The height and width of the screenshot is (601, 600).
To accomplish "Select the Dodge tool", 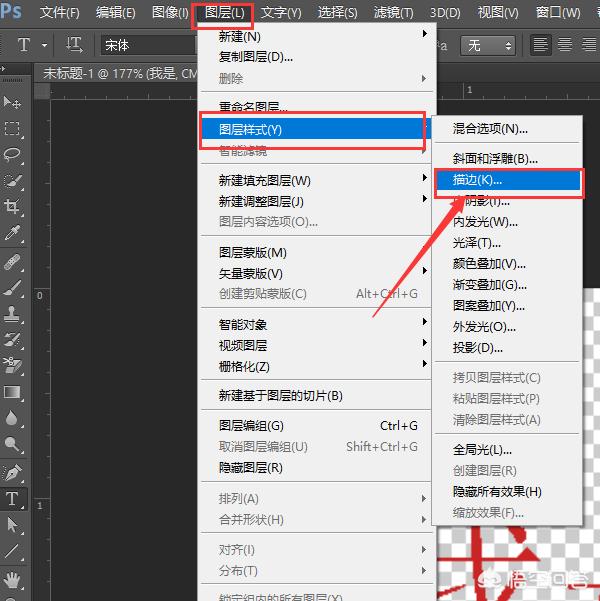I will 12,444.
